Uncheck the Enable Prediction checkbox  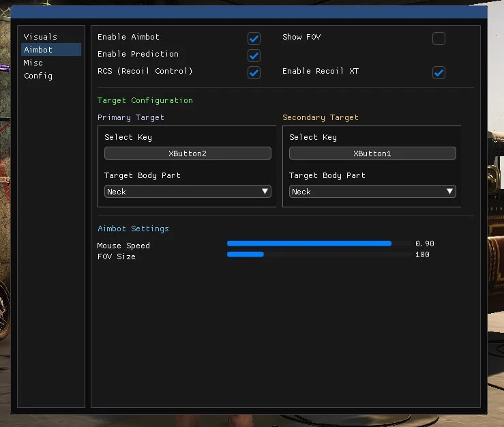[x=254, y=55]
